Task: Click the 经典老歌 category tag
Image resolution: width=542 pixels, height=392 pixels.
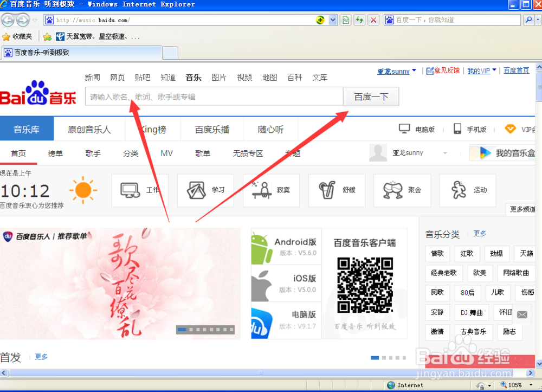Action: 443,273
